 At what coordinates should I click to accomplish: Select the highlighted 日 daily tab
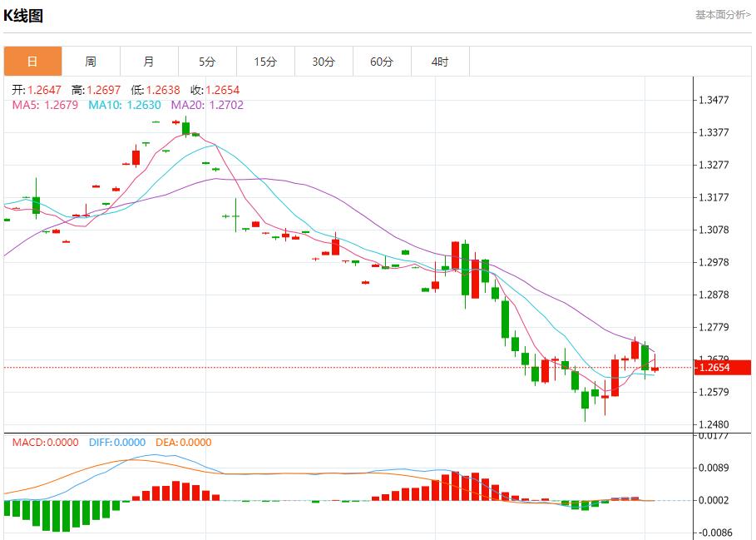click(33, 61)
